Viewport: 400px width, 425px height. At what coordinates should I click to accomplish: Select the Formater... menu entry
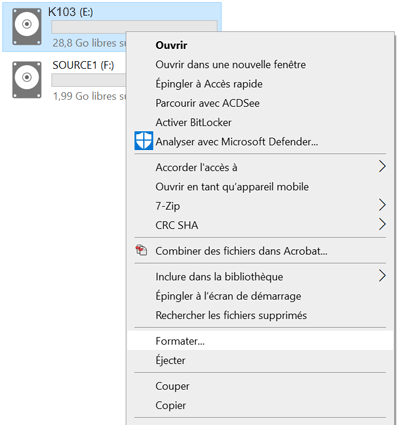[260, 341]
